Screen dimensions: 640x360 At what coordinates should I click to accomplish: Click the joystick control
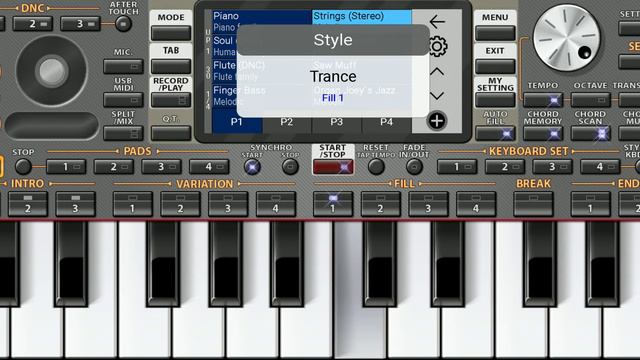coord(51,71)
